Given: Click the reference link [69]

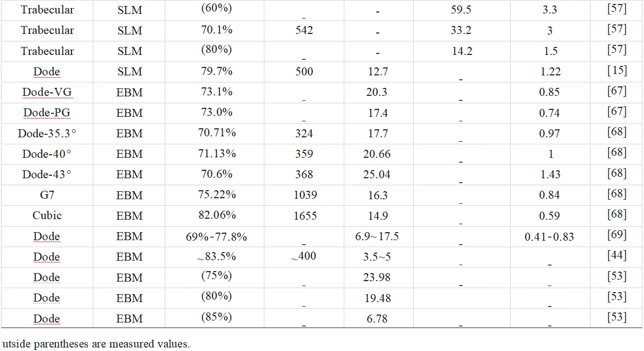Looking at the screenshot, I should point(617,235).
